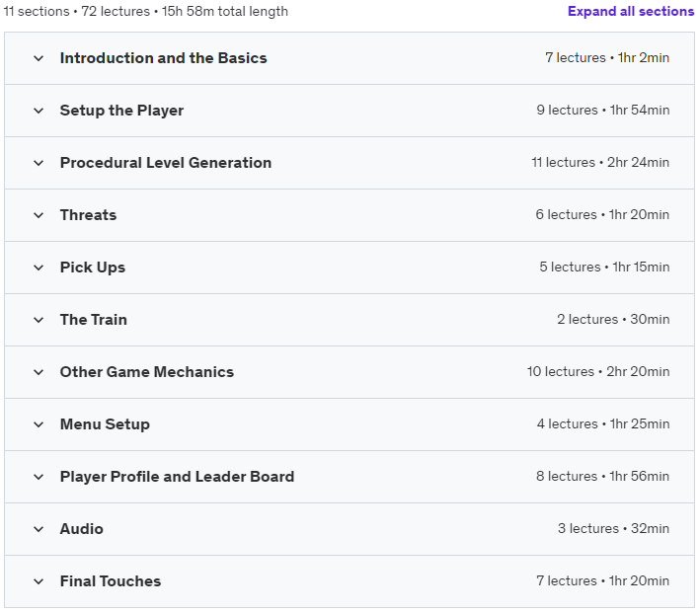Select The Train section heading
The width and height of the screenshot is (700, 613).
tap(94, 320)
